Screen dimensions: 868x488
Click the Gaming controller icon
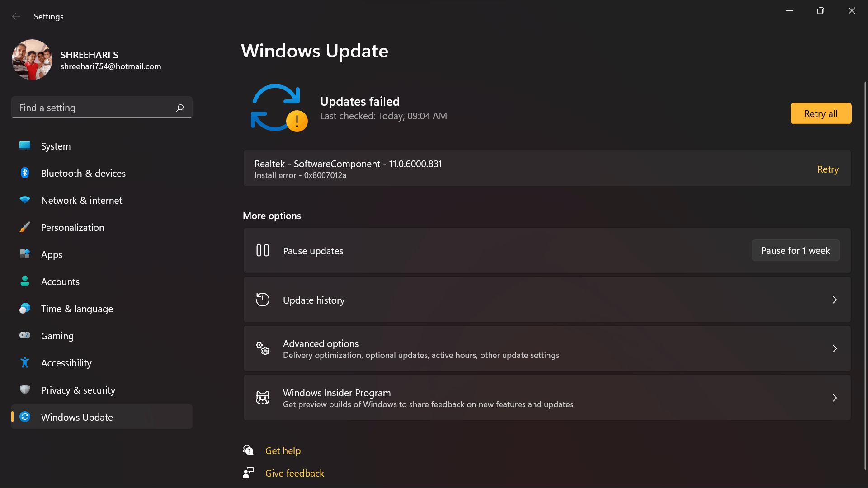(25, 335)
